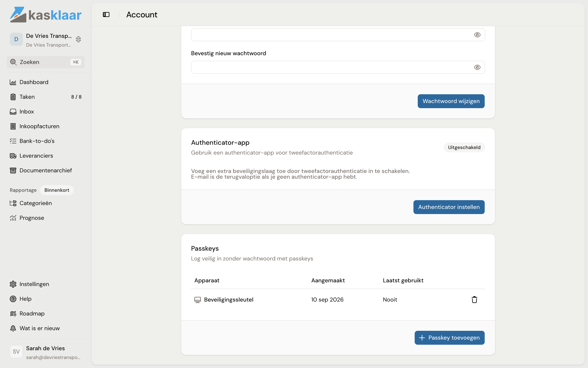The height and width of the screenshot is (368, 588).
Task: Click the search magnifier icon
Action: pyautogui.click(x=13, y=62)
